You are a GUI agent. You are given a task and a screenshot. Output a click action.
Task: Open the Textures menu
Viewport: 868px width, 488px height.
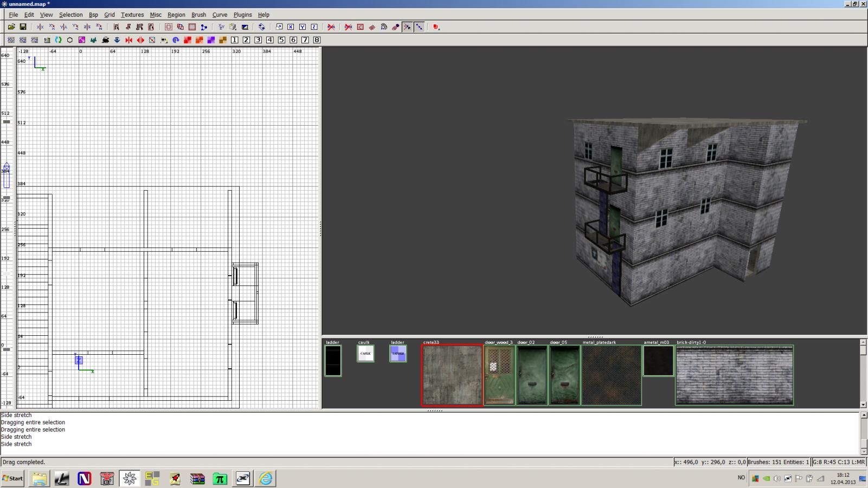132,15
